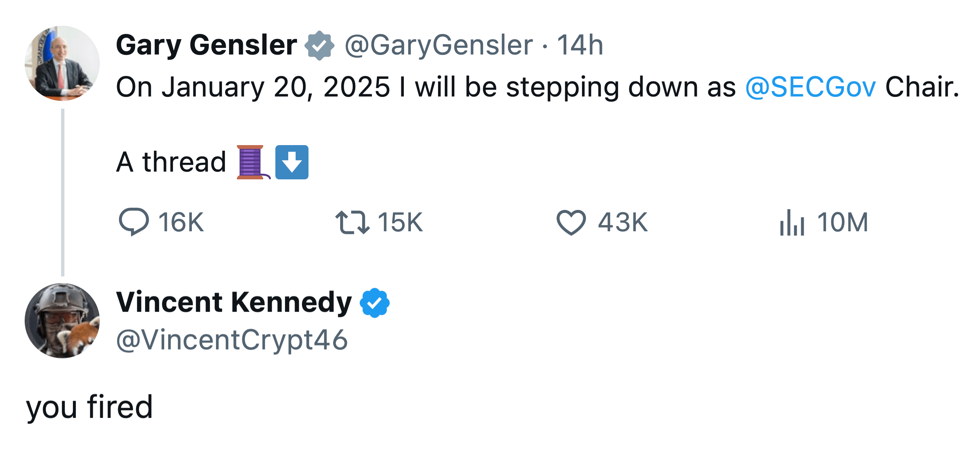Open Gary Gensler's profile picture
The height and width of the screenshot is (453, 980).
(x=62, y=63)
